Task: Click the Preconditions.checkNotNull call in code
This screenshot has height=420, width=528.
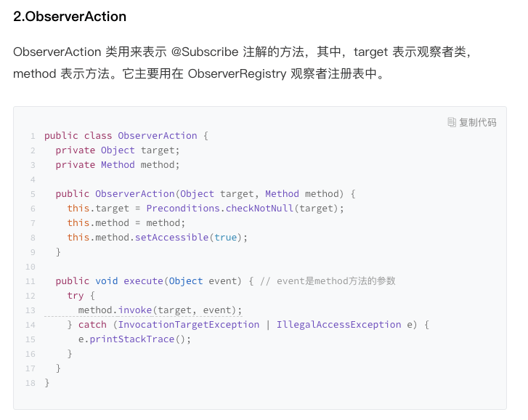Action: pyautogui.click(x=217, y=209)
